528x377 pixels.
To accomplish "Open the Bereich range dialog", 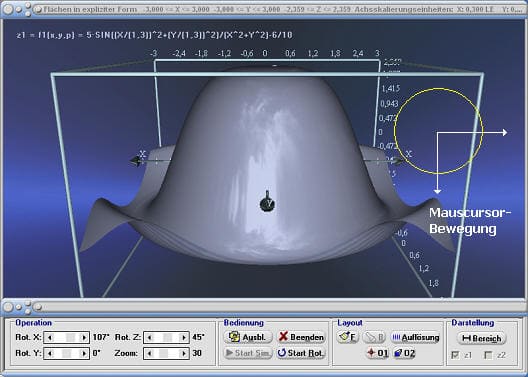I will pyautogui.click(x=482, y=338).
